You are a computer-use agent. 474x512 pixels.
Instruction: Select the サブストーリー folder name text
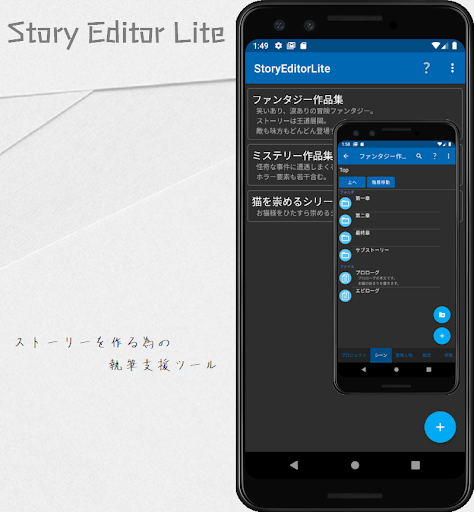tap(372, 250)
